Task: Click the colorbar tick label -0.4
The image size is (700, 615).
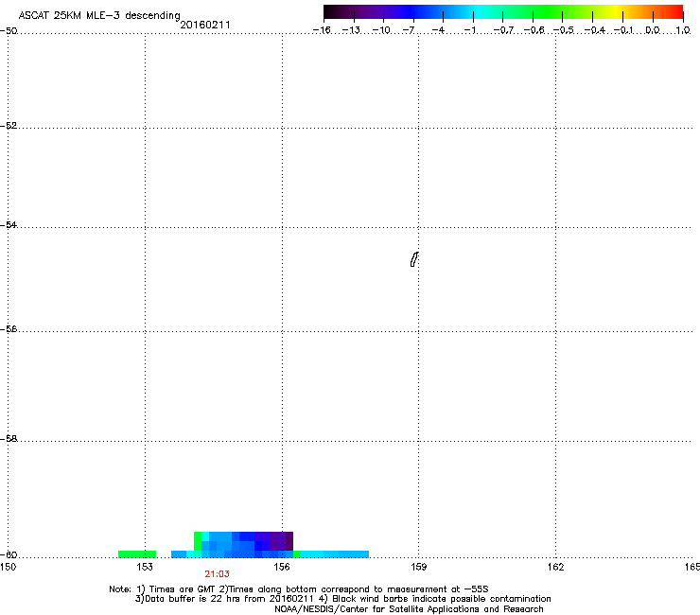Action: (594, 30)
